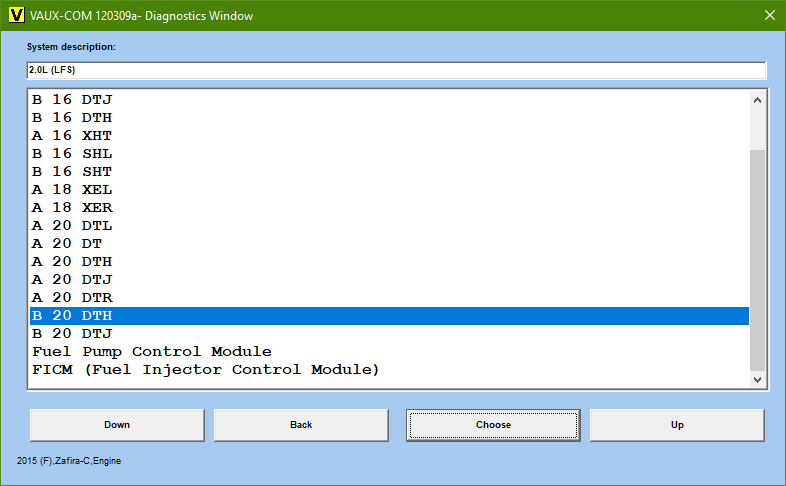Click the list's vertical scrollbar thumb
The height and width of the screenshot is (486, 786).
[757, 260]
